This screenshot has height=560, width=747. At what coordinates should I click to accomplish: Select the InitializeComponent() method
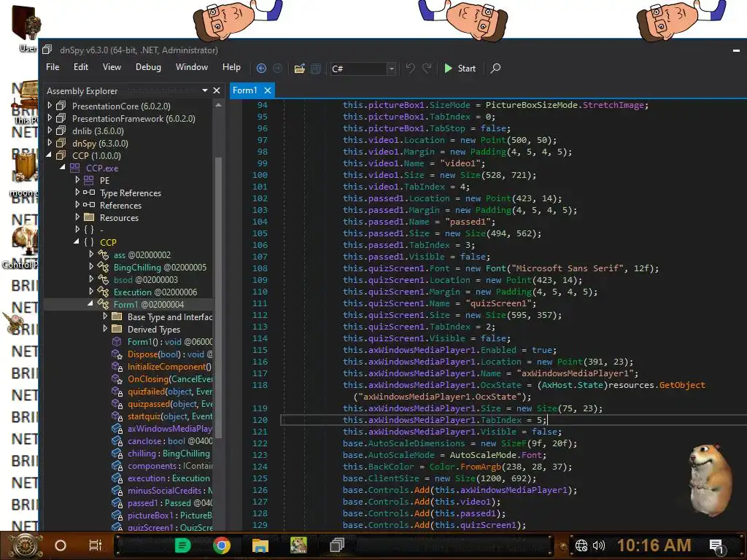tap(169, 366)
